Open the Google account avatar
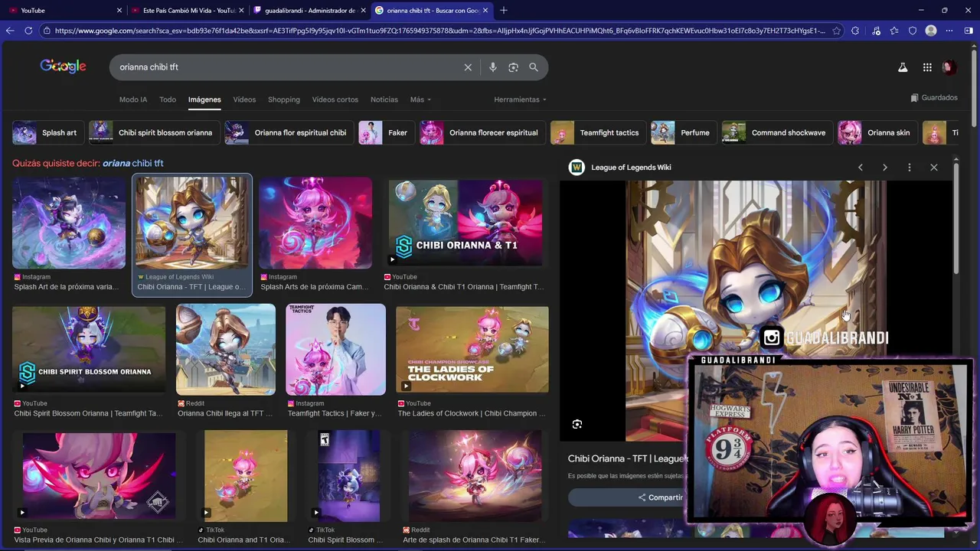980x551 pixels. (949, 67)
